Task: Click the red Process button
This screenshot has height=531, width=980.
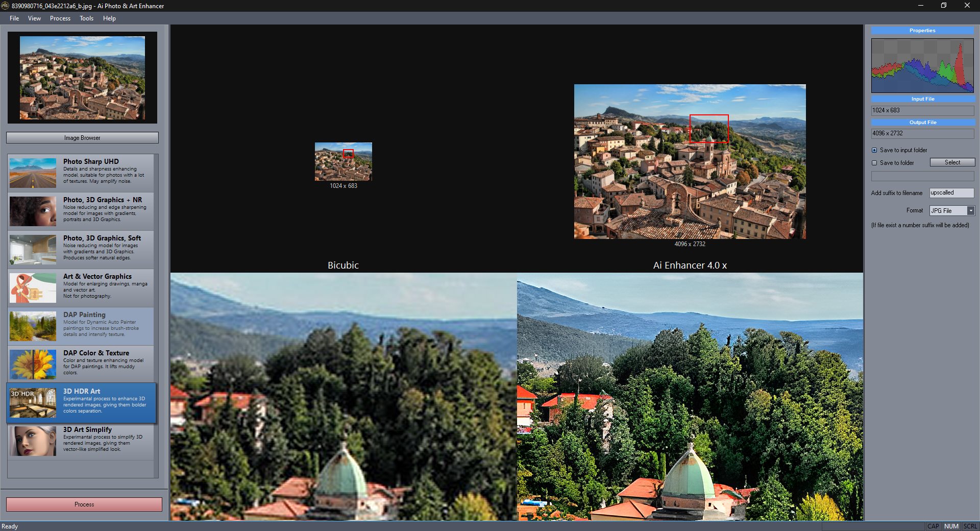Action: (x=84, y=504)
